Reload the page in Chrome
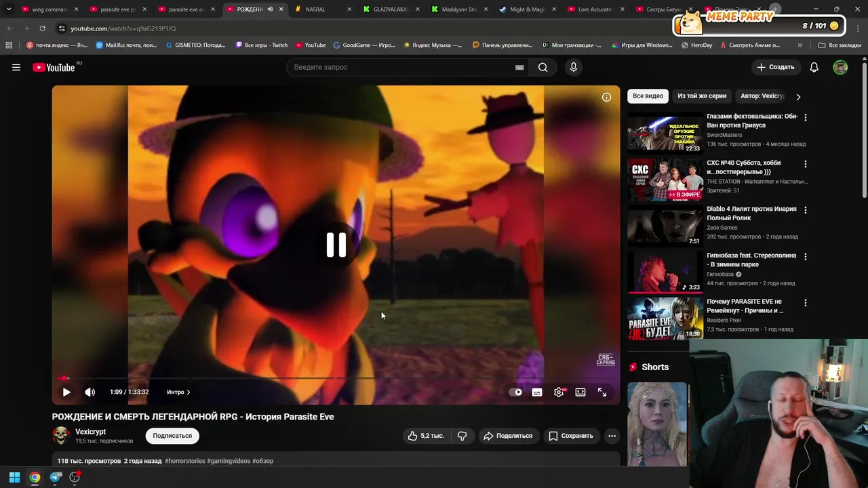 tap(42, 28)
